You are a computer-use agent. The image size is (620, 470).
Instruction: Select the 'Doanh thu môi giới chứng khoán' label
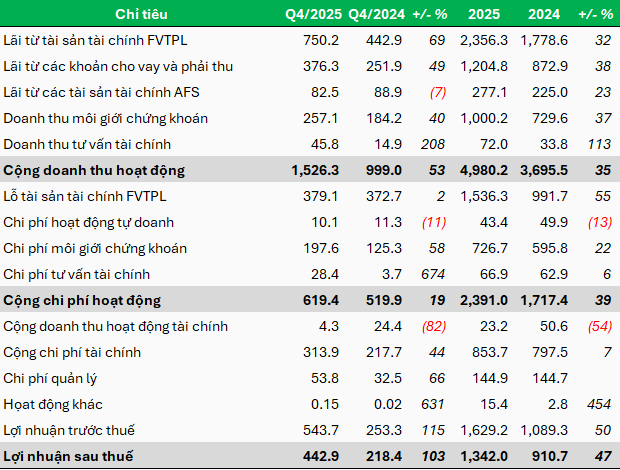pyautogui.click(x=106, y=118)
